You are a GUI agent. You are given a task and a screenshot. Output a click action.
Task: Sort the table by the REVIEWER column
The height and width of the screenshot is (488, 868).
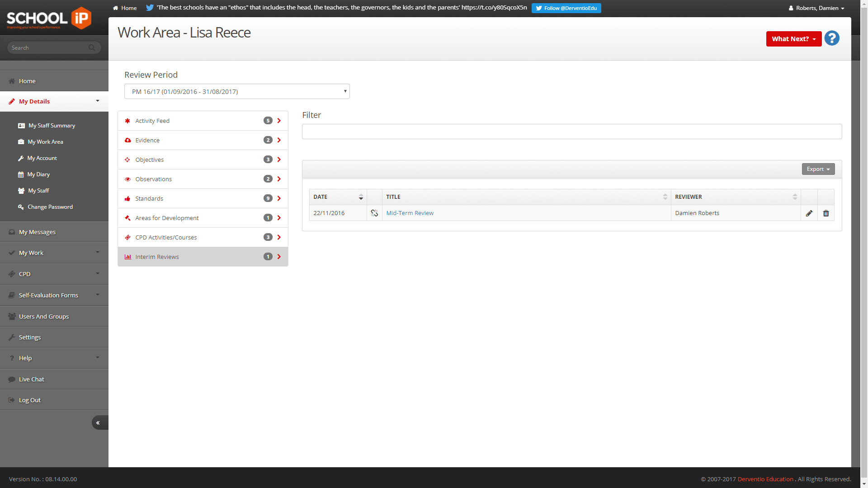[736, 197]
